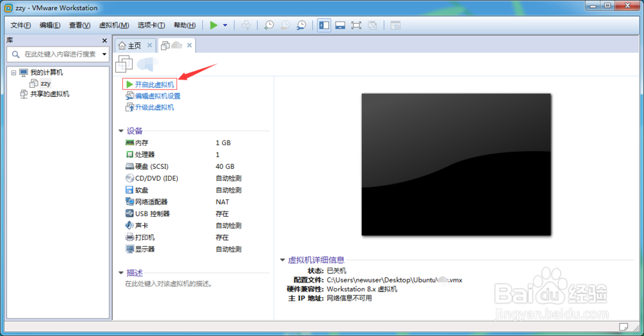Select the 已关机 status text

tap(336, 271)
